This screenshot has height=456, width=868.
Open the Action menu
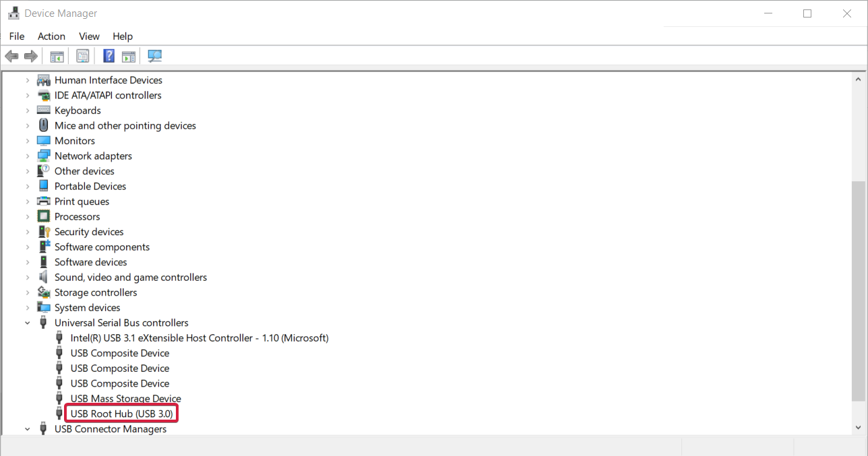point(51,36)
